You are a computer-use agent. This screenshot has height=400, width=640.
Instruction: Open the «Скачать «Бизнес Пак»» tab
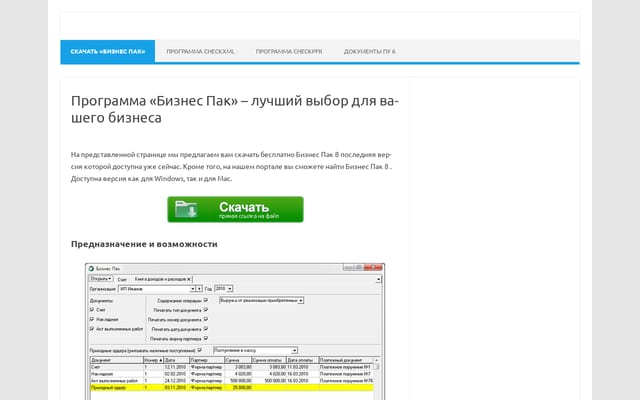[108, 51]
